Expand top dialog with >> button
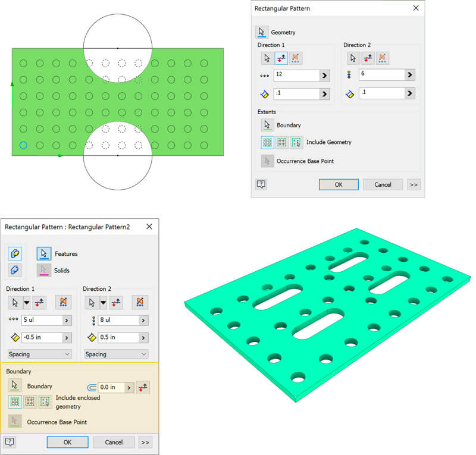Viewport: 476px width, 455px height. (x=414, y=184)
